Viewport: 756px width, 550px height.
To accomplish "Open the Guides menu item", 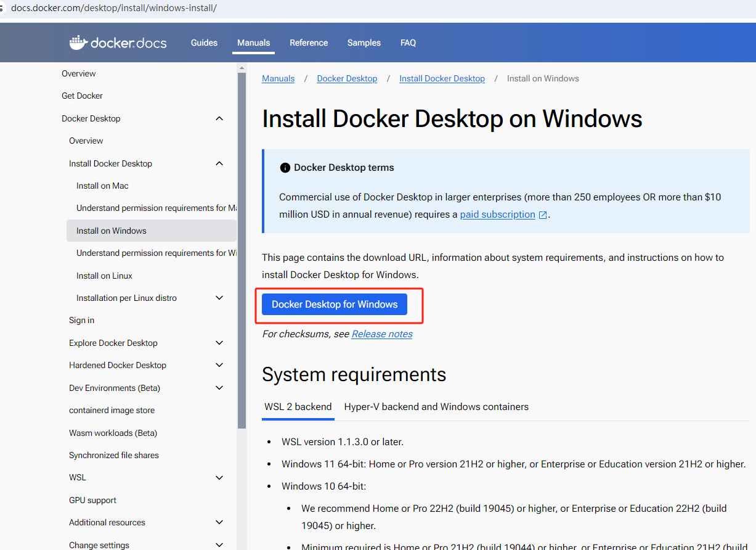I will [204, 43].
